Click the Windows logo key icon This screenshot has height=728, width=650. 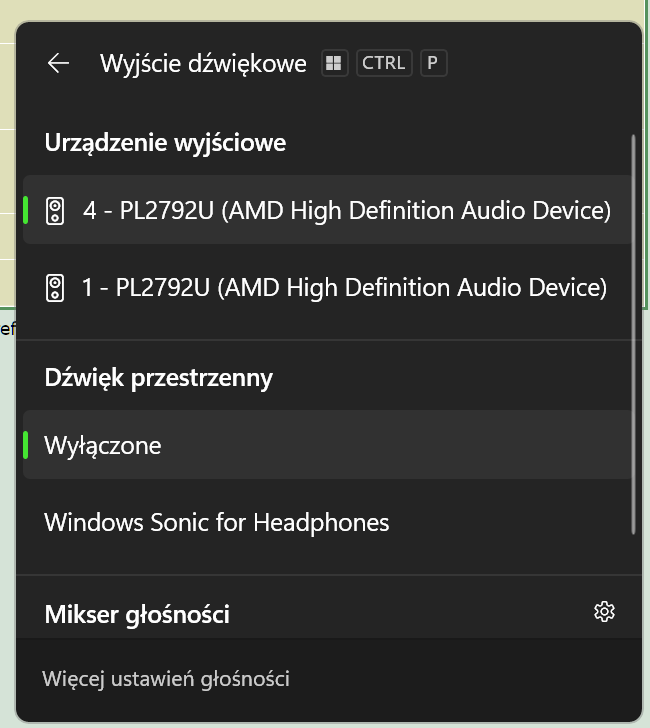[334, 63]
